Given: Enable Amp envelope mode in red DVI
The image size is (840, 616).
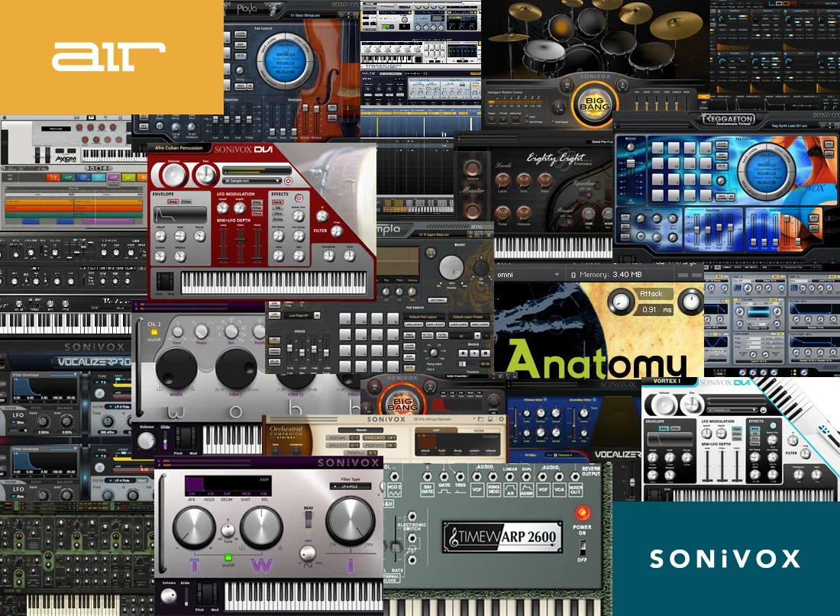Looking at the screenshot, I should (x=173, y=202).
